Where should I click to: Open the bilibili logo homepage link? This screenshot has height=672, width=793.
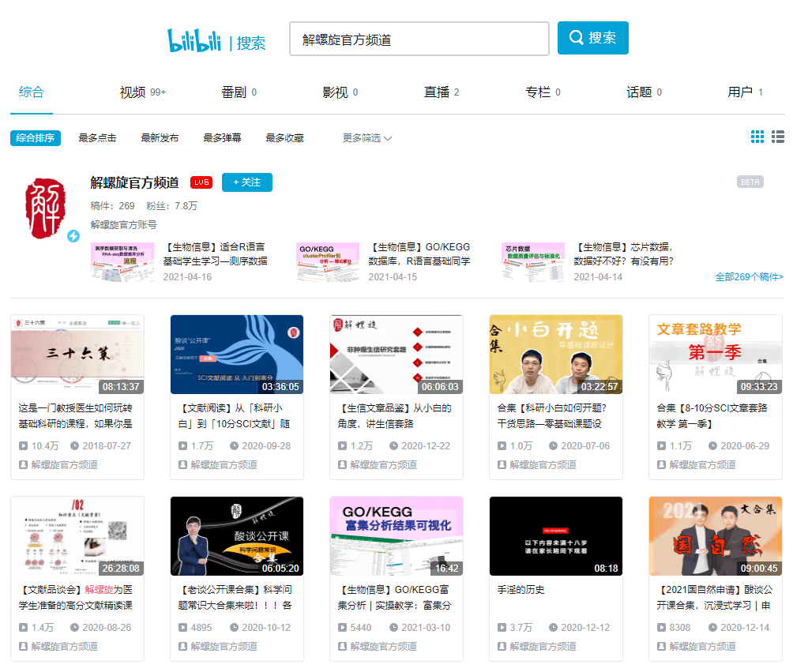194,40
